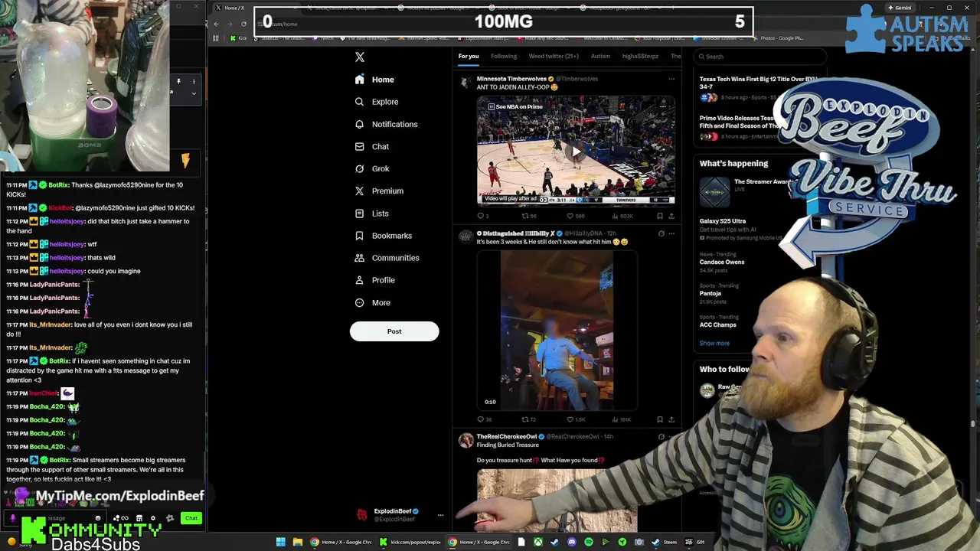
Task: Click Grok icon on Hillbilly post
Action: 661,233
